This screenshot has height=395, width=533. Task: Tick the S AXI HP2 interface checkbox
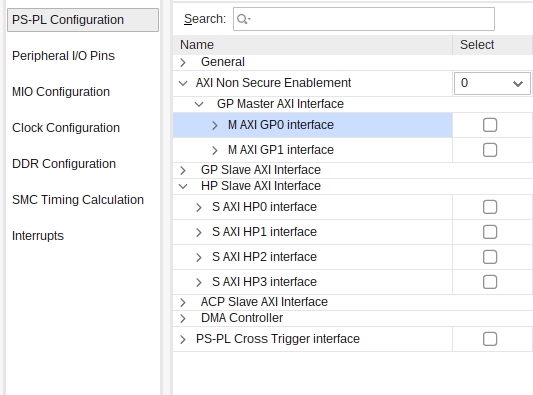pos(490,257)
